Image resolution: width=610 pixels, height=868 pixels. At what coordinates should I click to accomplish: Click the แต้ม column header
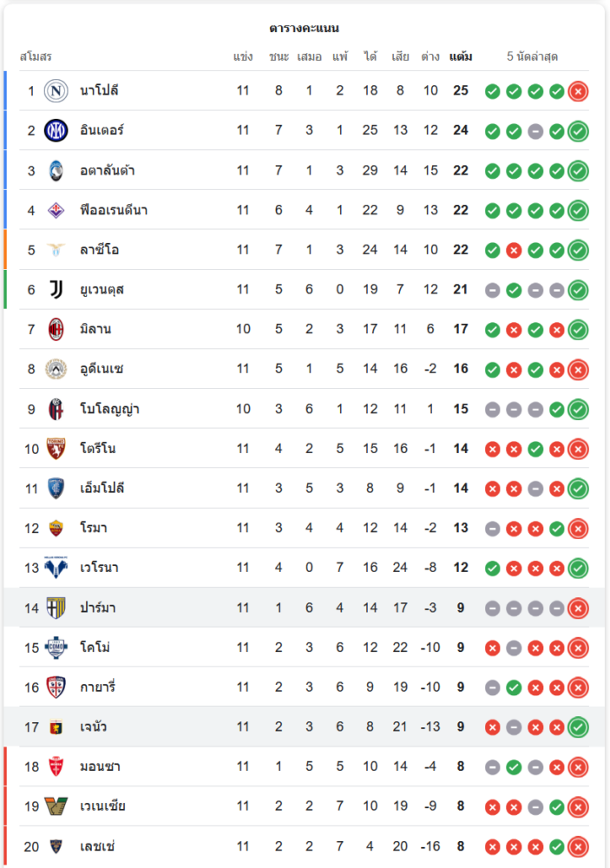[461, 56]
